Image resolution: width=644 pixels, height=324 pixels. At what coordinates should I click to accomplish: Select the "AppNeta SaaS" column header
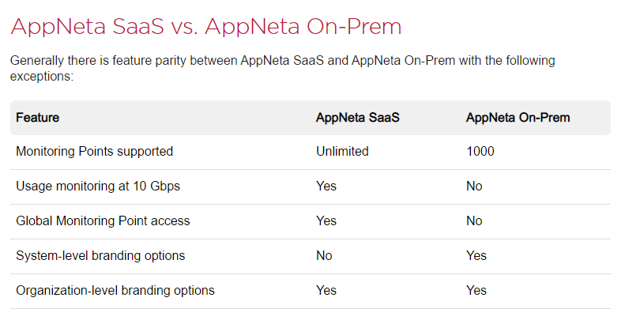coord(358,118)
